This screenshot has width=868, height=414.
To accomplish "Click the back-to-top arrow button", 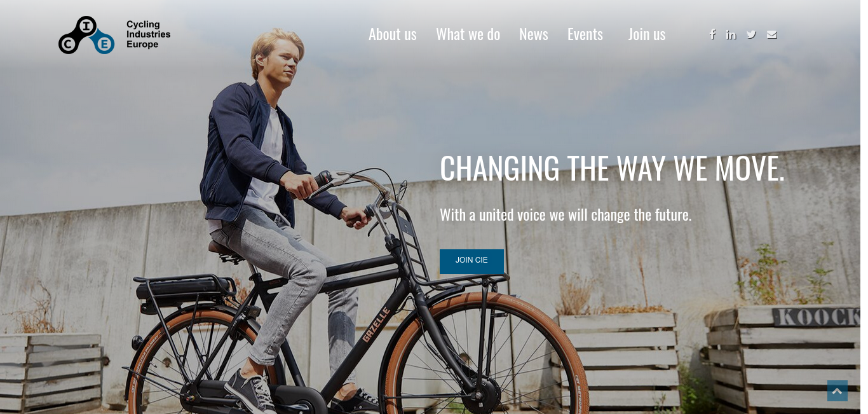I will [837, 390].
